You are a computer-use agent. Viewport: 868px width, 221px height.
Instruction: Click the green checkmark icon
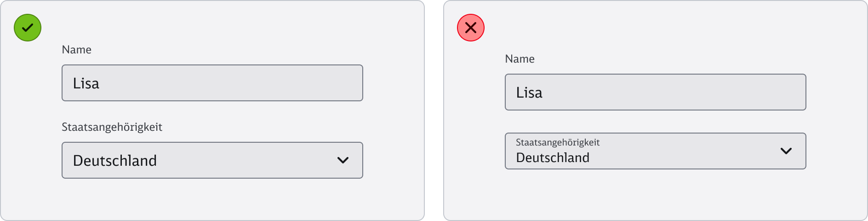tap(28, 28)
